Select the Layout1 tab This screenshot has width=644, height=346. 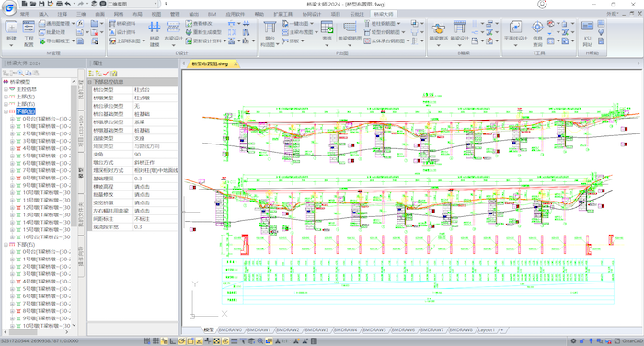coord(487,330)
